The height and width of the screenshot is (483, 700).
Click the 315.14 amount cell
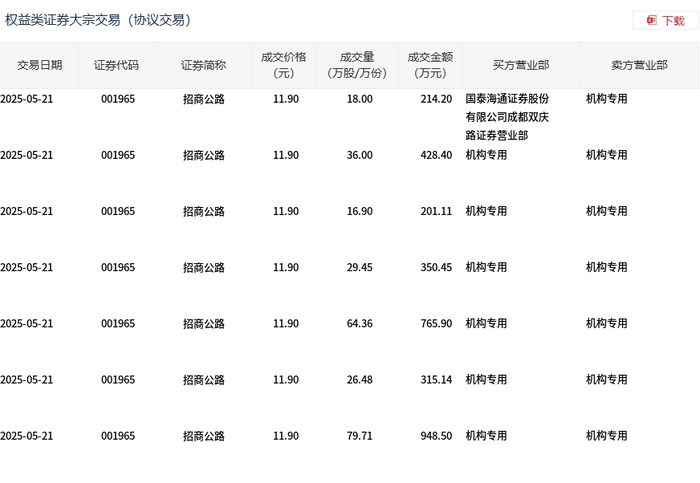click(436, 380)
